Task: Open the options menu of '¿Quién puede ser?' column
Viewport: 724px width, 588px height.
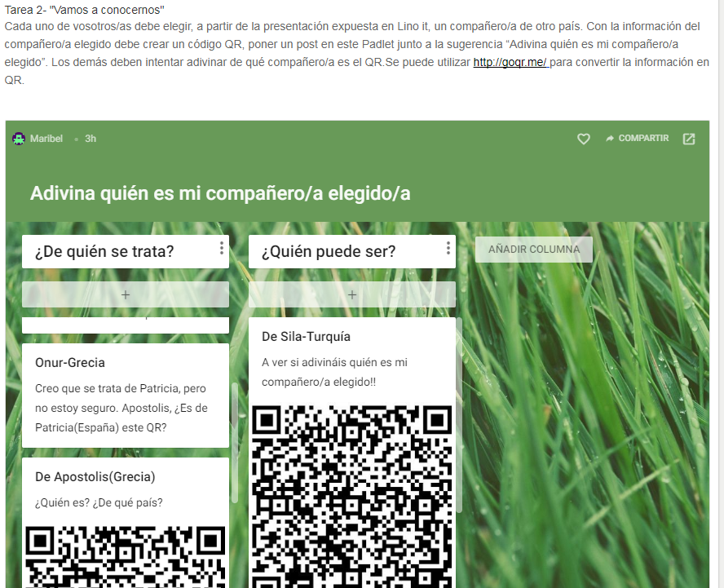Action: (x=448, y=248)
